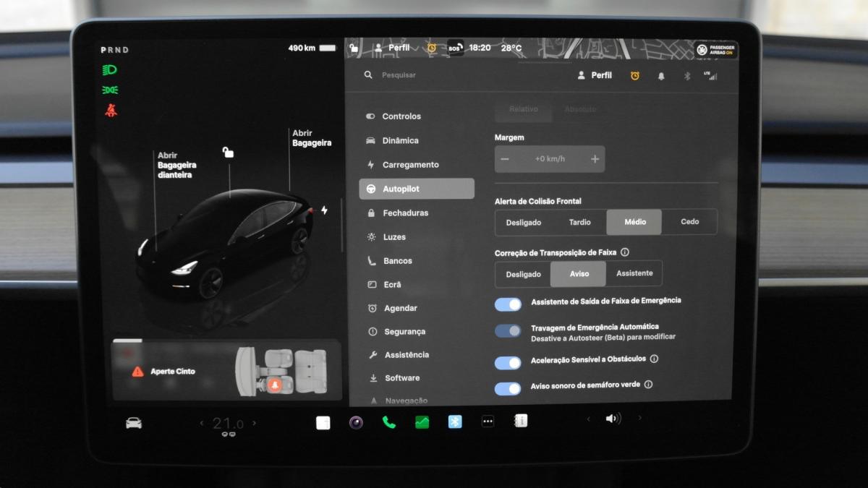
Task: Tap the Bluetooth icon in settings header
Action: coord(687,76)
